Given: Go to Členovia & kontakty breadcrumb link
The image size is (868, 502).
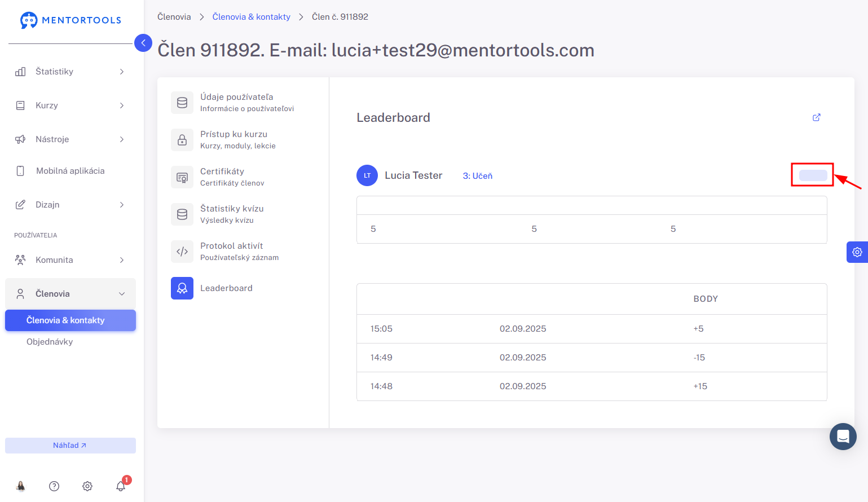Looking at the screenshot, I should point(251,17).
